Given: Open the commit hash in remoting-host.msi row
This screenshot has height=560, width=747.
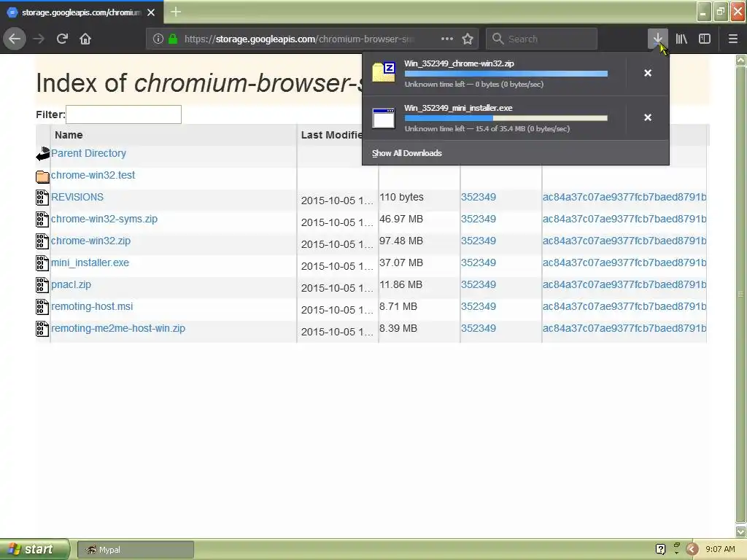Looking at the screenshot, I should pyautogui.click(x=624, y=307).
